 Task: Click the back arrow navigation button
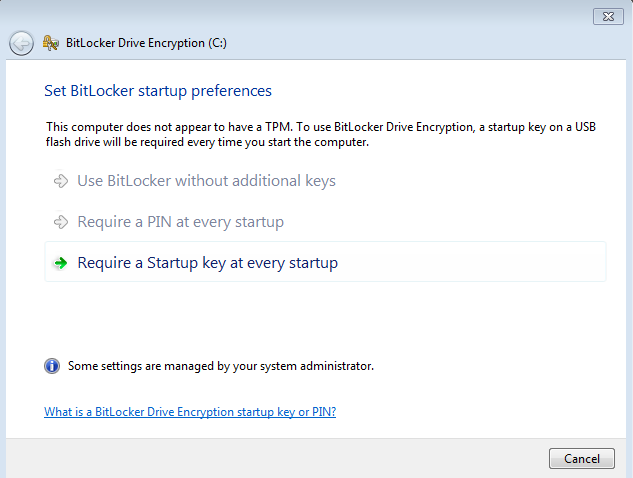pos(21,43)
